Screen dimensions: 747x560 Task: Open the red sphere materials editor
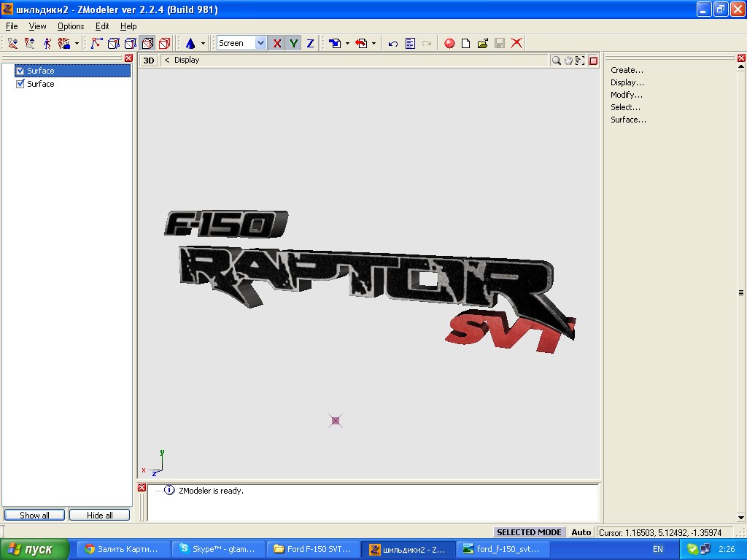tap(449, 43)
